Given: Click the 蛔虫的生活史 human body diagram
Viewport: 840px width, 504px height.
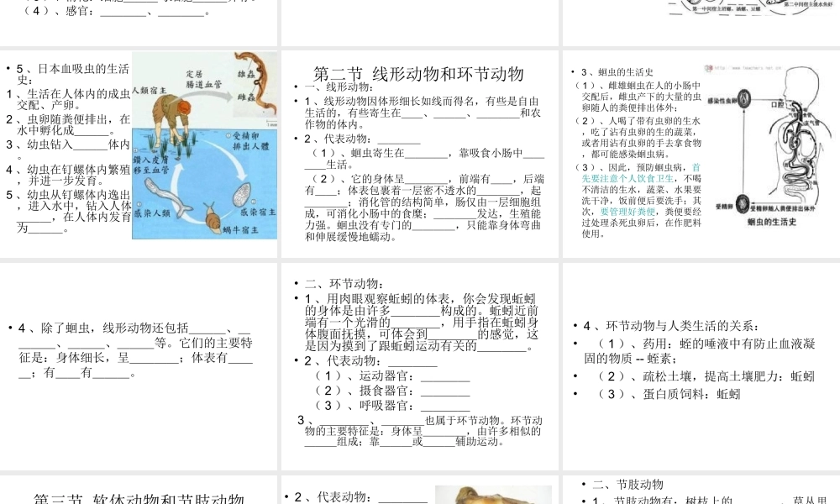Looking at the screenshot, I should click(x=771, y=144).
